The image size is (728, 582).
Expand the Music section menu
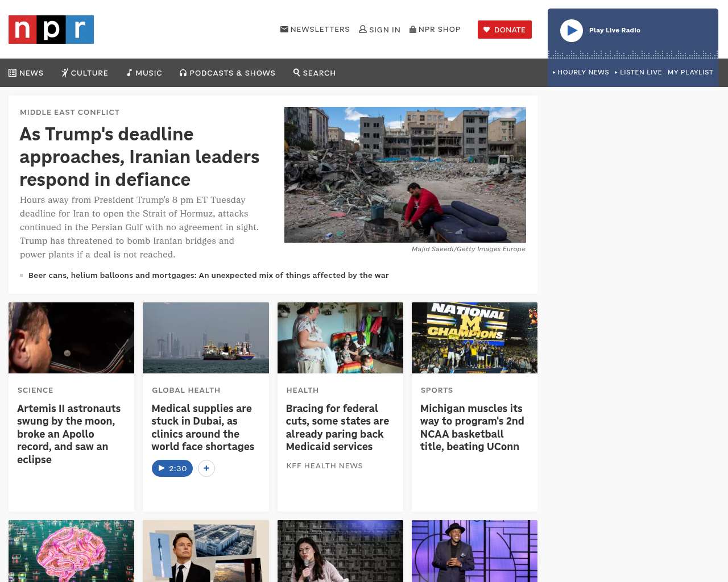coord(144,73)
